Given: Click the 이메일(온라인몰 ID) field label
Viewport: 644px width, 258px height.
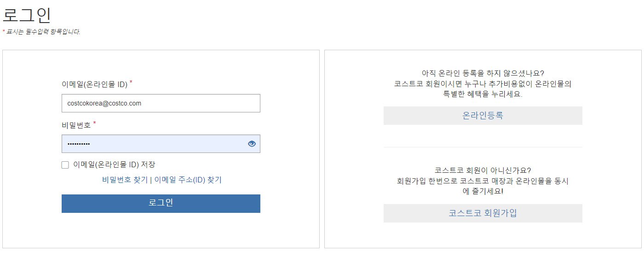Looking at the screenshot, I should click(x=94, y=85).
